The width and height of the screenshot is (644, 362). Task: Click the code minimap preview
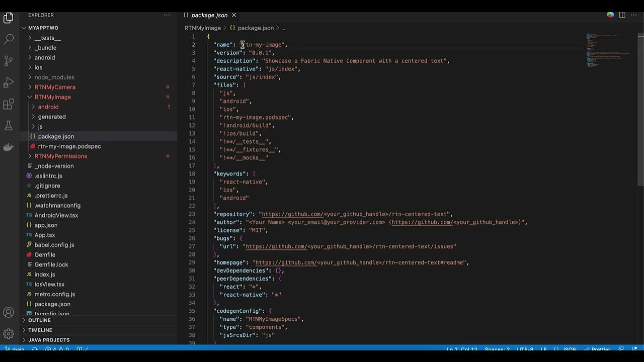pos(609,50)
